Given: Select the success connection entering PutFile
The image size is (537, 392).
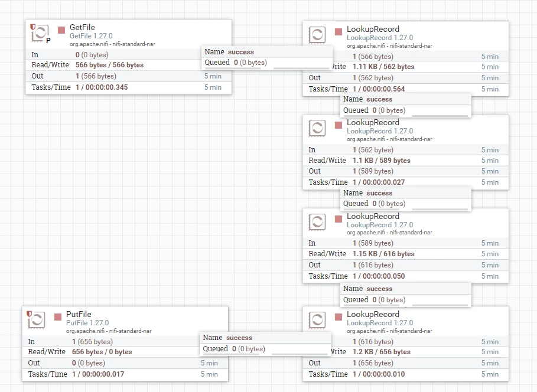Looking at the screenshot, I should coord(265,344).
